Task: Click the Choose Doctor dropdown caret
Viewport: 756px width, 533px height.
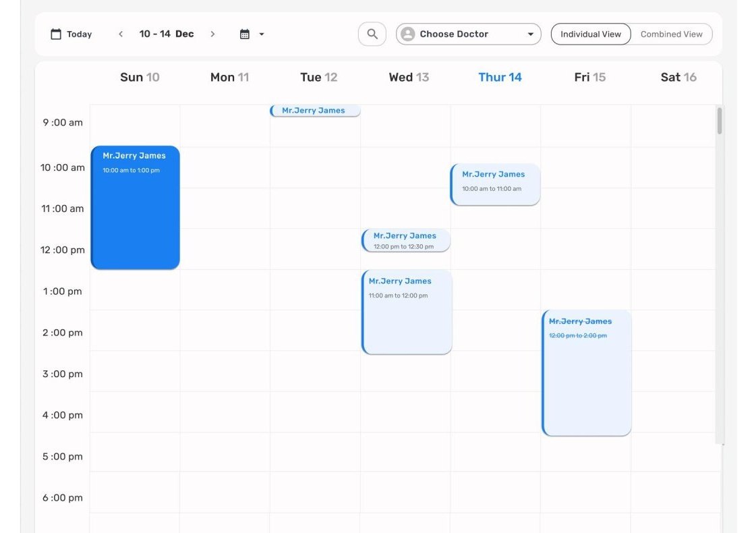Action: coord(530,33)
